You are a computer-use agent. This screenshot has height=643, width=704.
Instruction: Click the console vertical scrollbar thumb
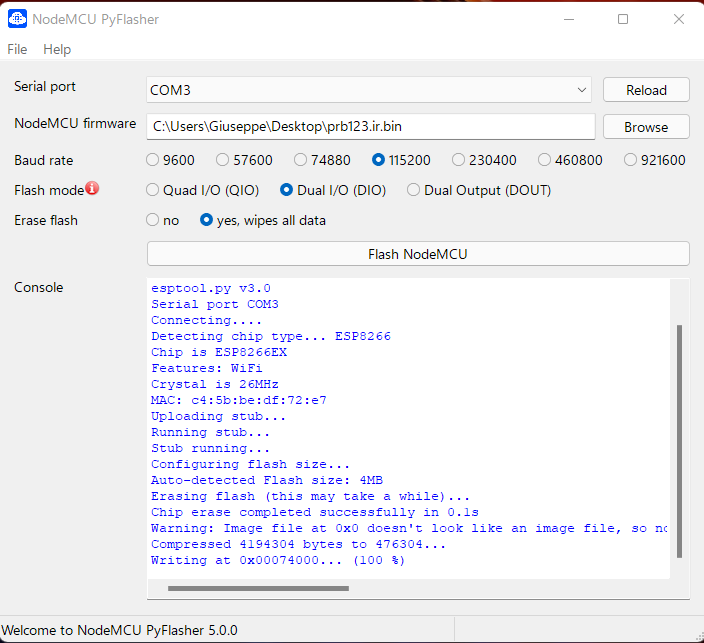[x=679, y=441]
